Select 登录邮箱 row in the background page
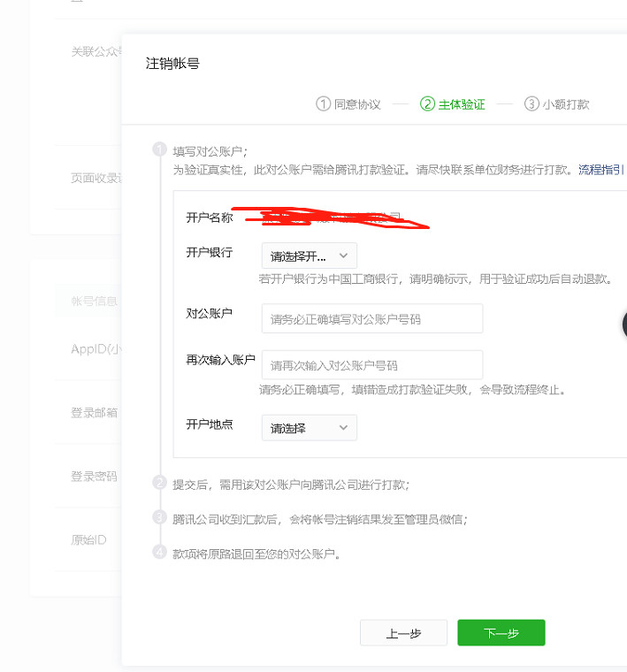Screen dimensions: 627x672 (x=94, y=413)
